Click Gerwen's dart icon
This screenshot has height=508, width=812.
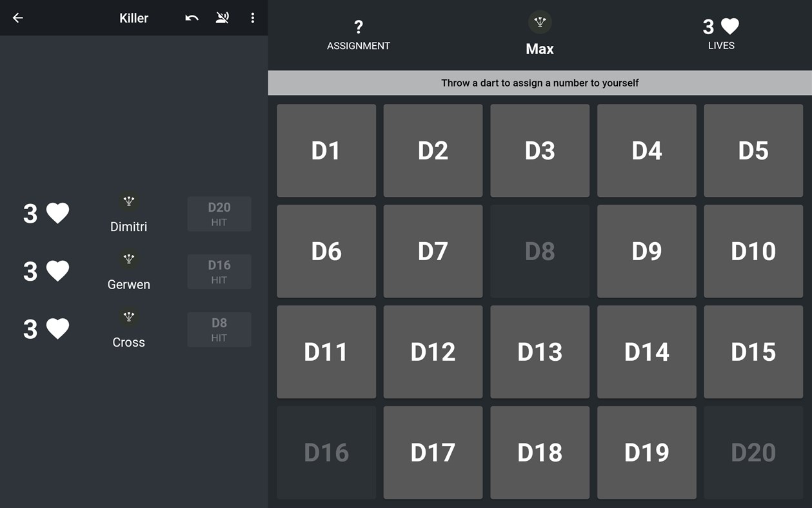click(128, 258)
